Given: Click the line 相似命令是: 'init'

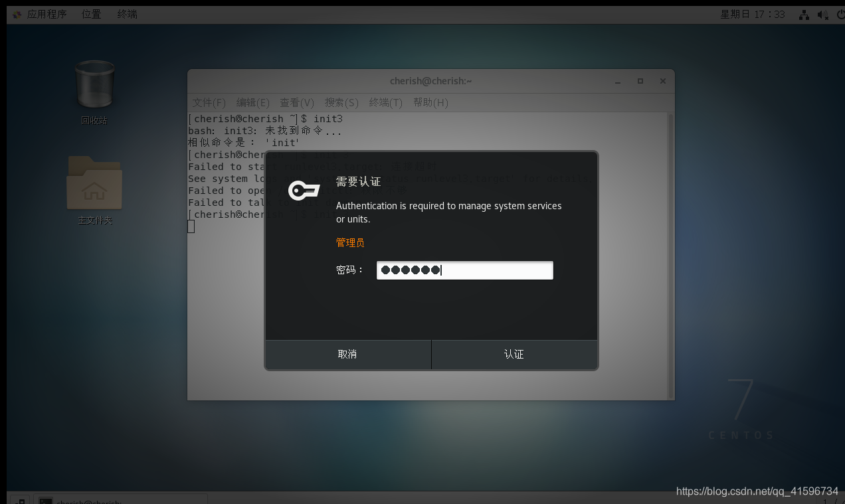Looking at the screenshot, I should [x=244, y=143].
